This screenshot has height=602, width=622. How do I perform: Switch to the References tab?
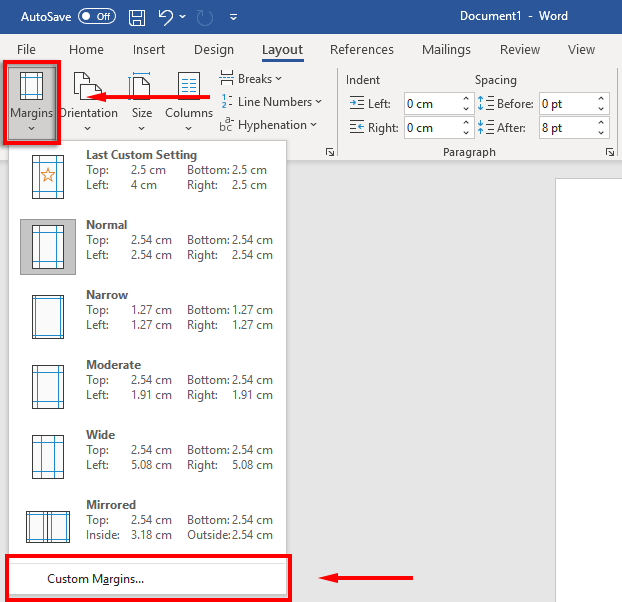tap(361, 50)
